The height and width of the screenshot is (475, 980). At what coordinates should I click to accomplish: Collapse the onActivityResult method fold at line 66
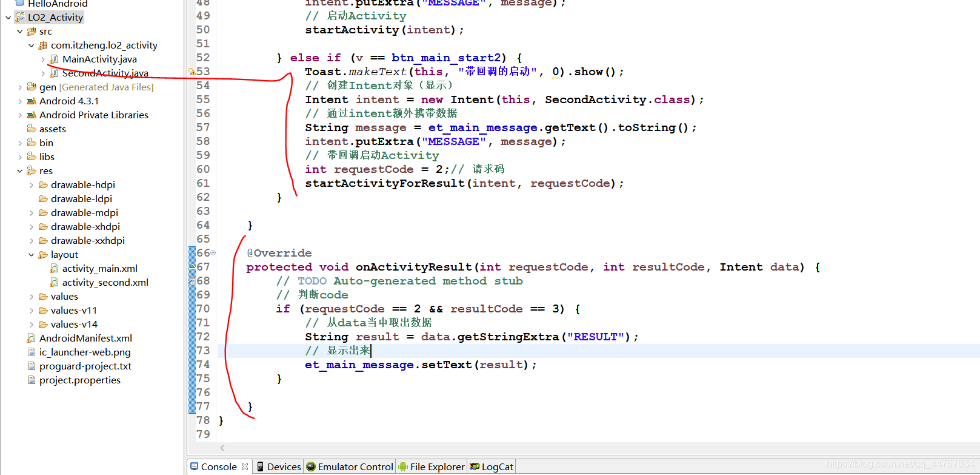click(x=213, y=253)
